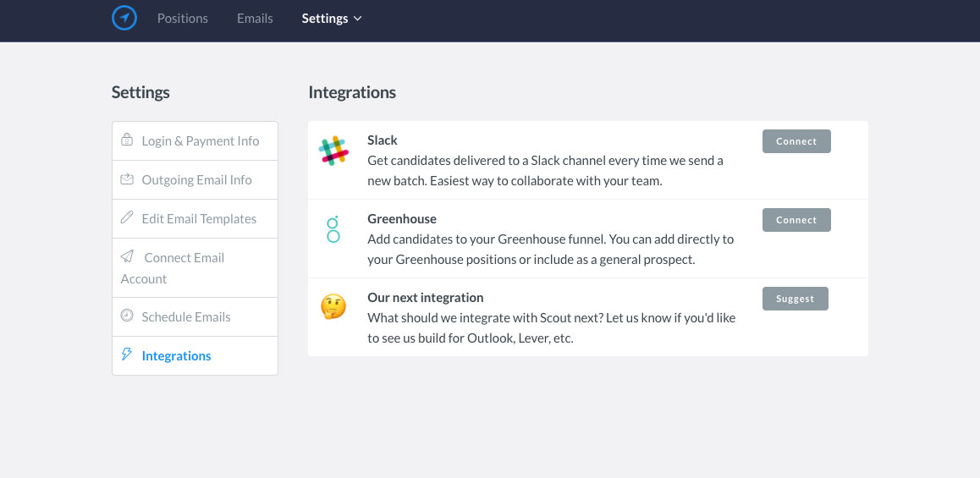Click the lightning bolt Integrations icon

pyautogui.click(x=127, y=354)
